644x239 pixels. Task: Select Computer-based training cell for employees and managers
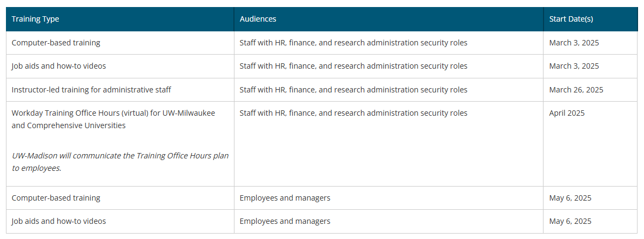click(56, 198)
